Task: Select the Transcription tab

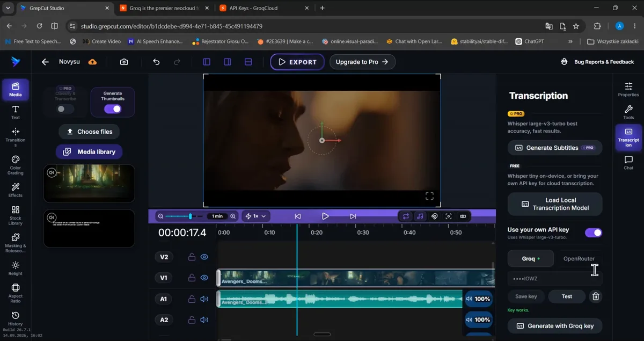Action: click(628, 137)
